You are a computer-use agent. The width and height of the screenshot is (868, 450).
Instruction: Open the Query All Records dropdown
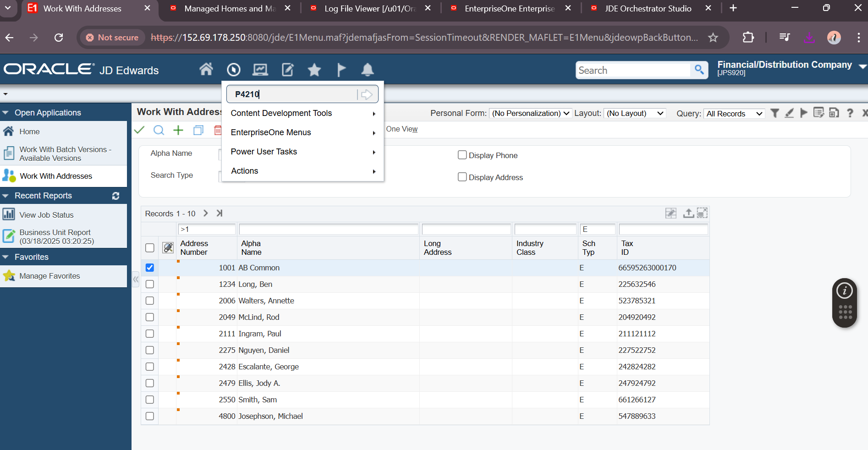click(734, 114)
